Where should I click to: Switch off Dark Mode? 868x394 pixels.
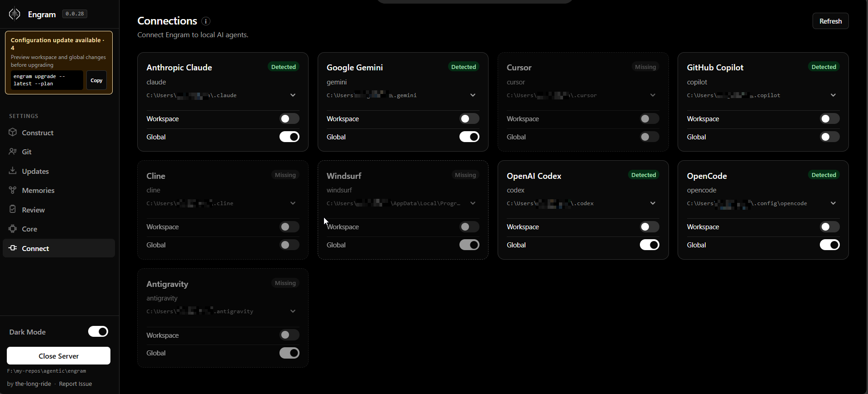98,331
